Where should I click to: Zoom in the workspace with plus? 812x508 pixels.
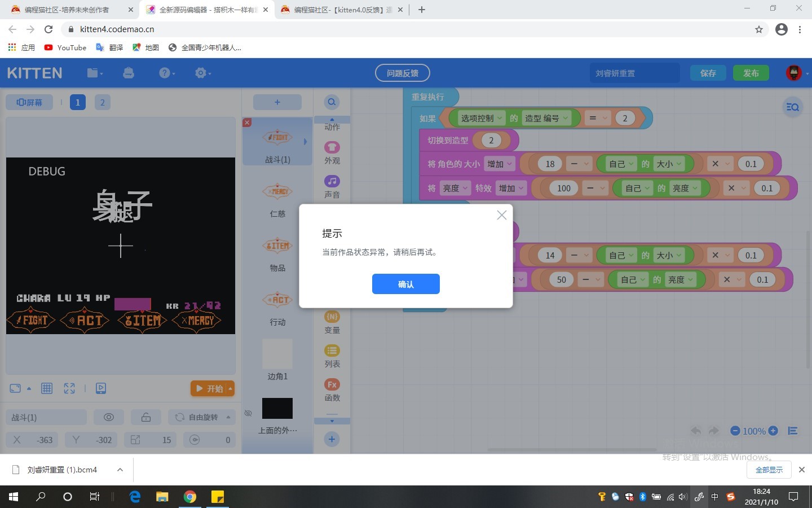coord(773,431)
